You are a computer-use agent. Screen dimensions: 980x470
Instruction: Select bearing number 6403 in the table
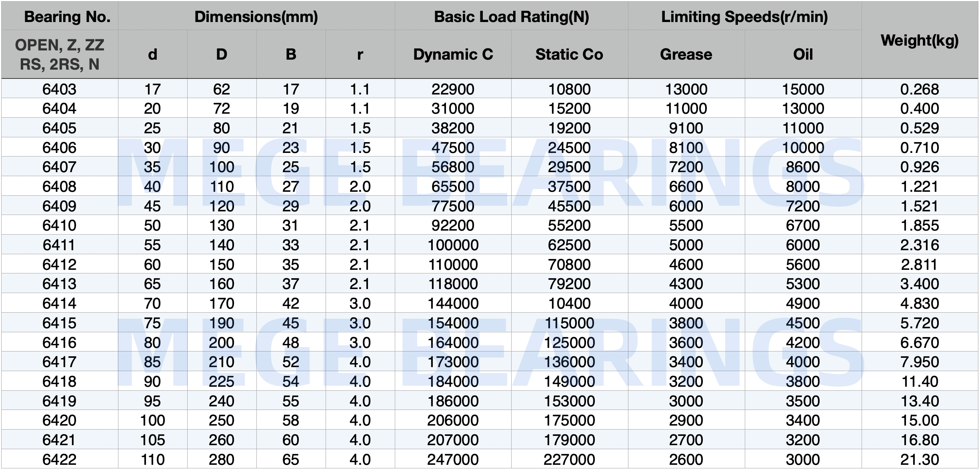click(x=61, y=89)
